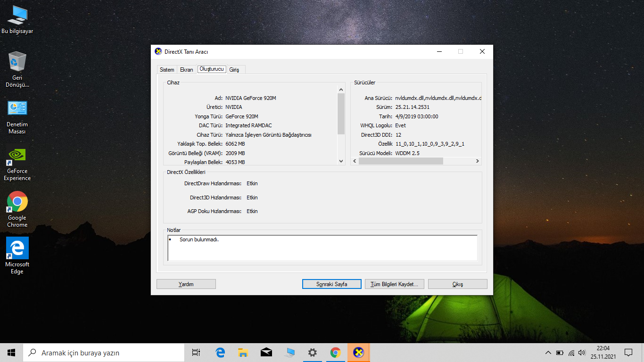Launch GeForce Experience desktop shortcut
644x362 pixels.
pyautogui.click(x=17, y=164)
